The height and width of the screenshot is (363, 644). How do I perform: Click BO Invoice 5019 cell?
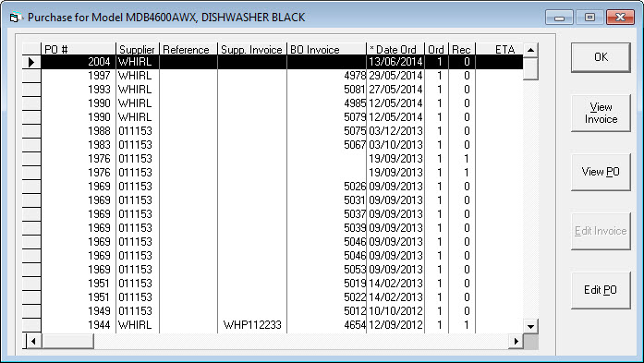pos(326,284)
